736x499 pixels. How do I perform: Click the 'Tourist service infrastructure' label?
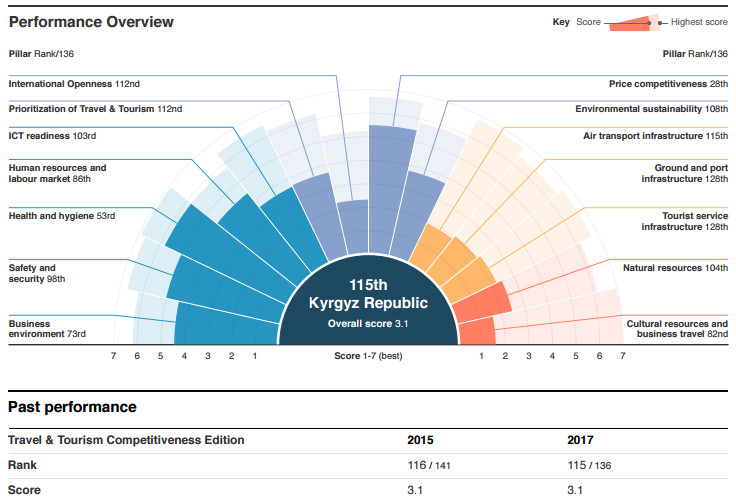(x=684, y=221)
